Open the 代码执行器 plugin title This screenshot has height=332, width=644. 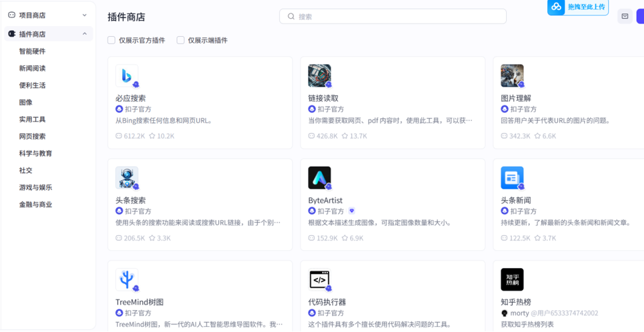click(327, 302)
